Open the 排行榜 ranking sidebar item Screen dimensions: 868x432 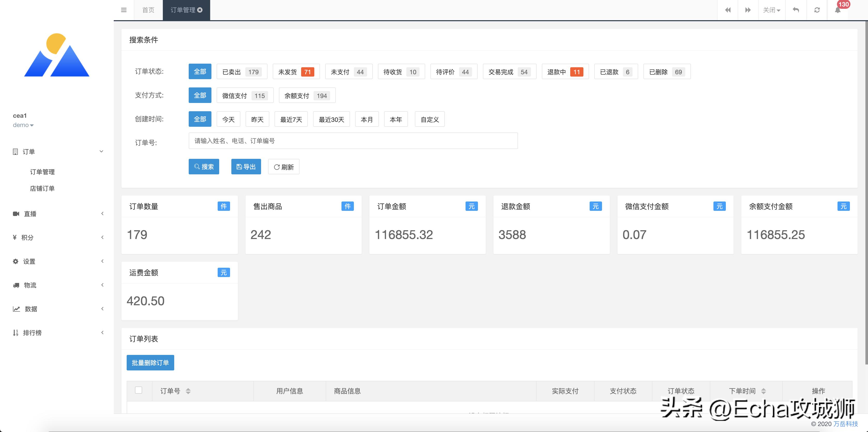pyautogui.click(x=32, y=332)
